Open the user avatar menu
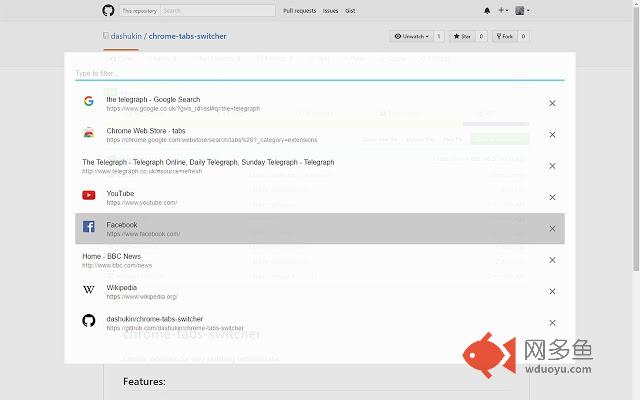Image resolution: width=640 pixels, height=400 pixels. [522, 11]
